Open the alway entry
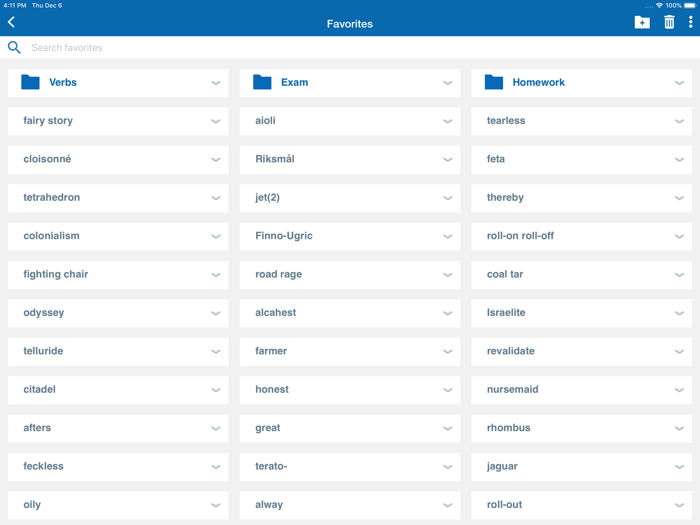The image size is (700, 525). 350,505
